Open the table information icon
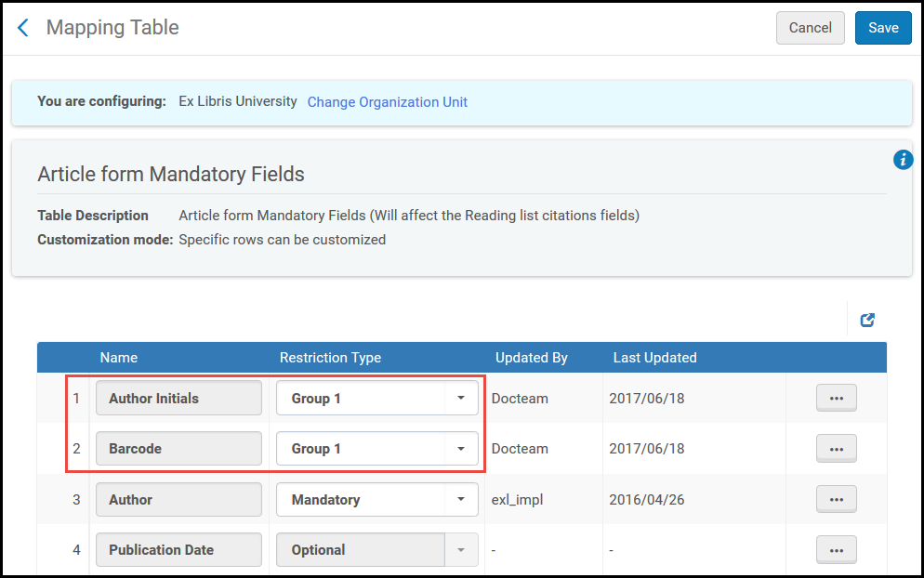 (903, 160)
